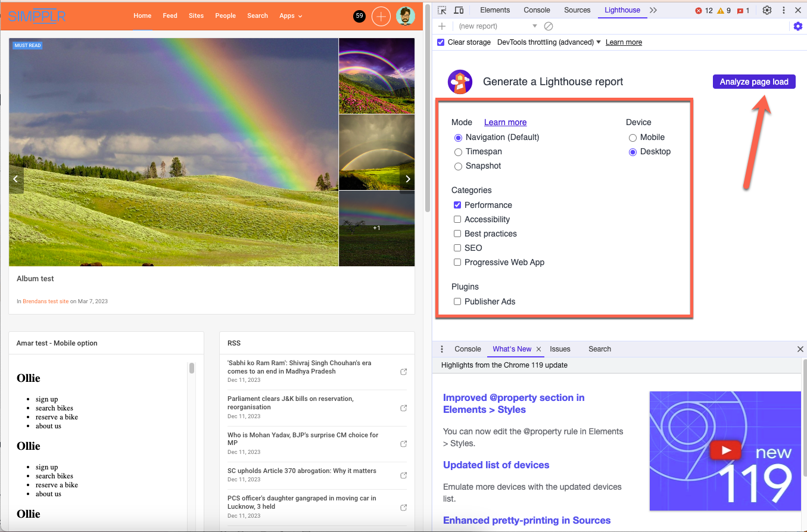Click the add new report plus icon
This screenshot has width=807, height=532.
coord(442,26)
